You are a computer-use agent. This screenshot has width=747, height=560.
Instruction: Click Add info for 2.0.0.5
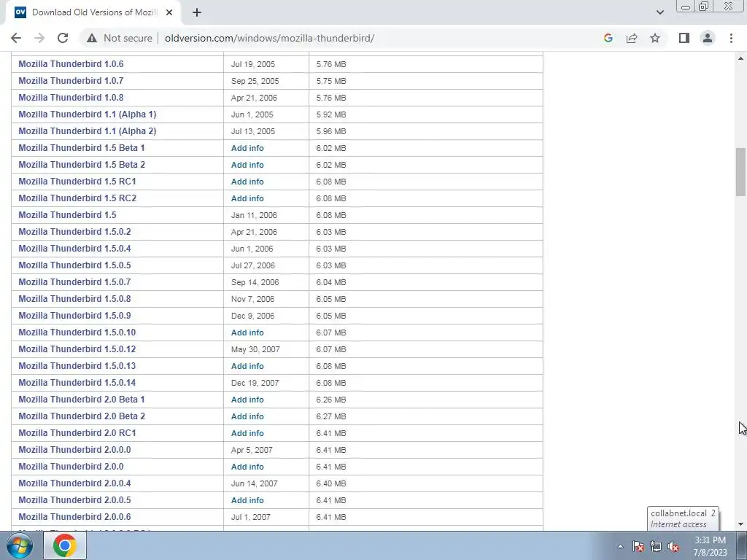tap(247, 500)
